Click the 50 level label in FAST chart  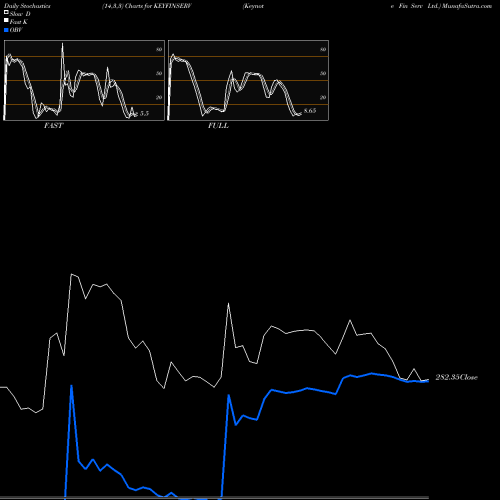click(159, 73)
